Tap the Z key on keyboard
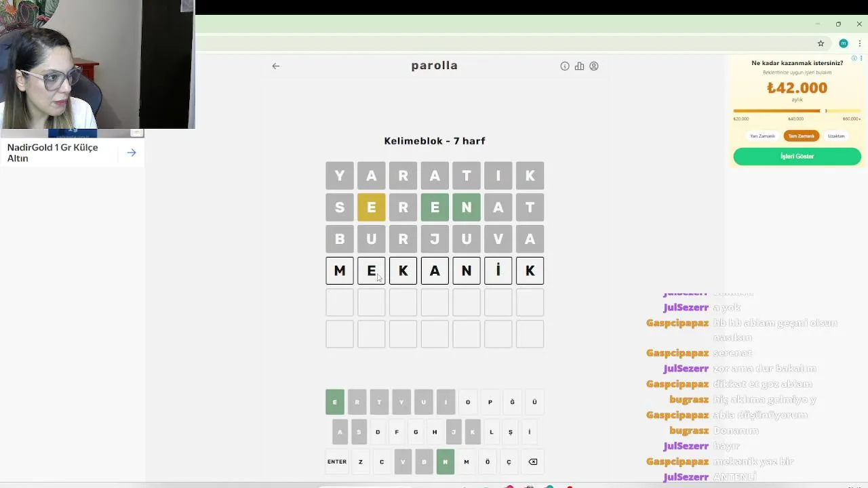This screenshot has height=488, width=868. 361,462
